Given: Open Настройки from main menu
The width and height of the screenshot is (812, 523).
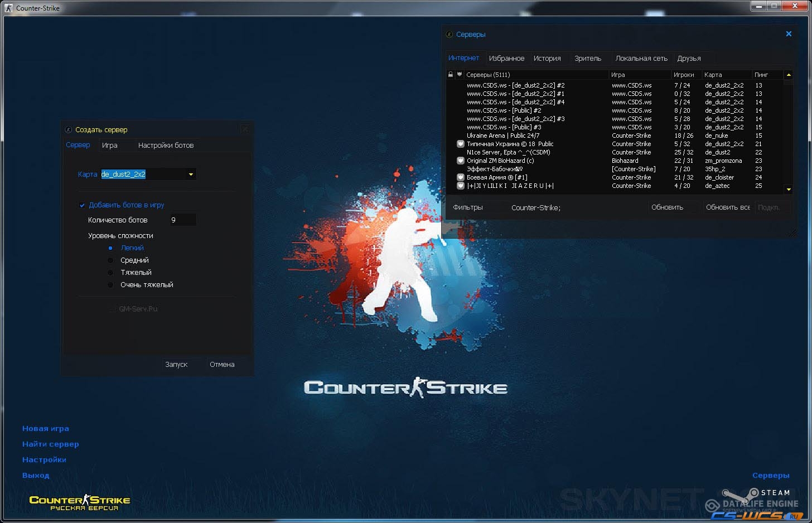Looking at the screenshot, I should click(44, 460).
